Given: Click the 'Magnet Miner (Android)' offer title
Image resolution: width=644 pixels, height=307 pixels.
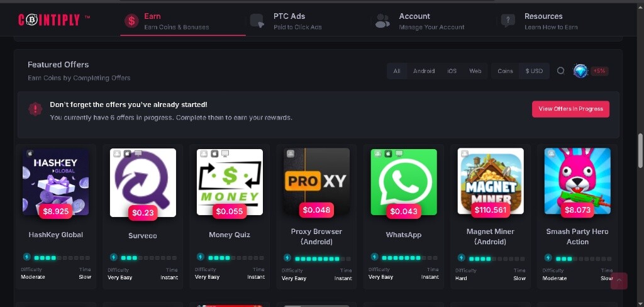Looking at the screenshot, I should (x=491, y=237).
